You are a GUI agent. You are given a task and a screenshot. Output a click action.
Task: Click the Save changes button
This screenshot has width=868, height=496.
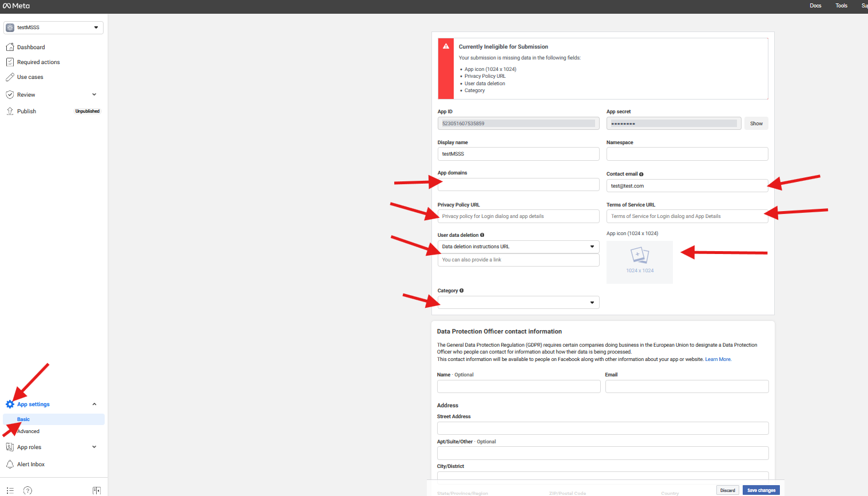pyautogui.click(x=761, y=490)
